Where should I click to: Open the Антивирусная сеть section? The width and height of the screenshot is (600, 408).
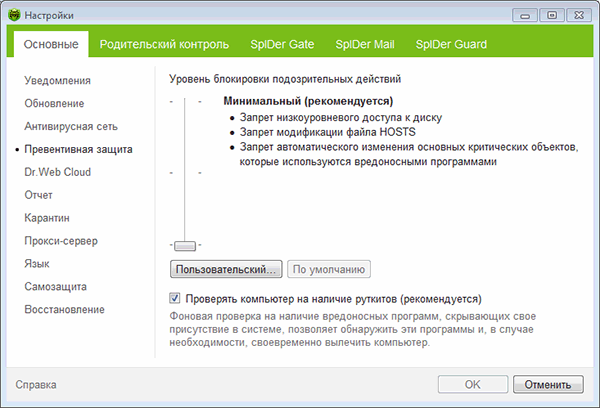click(71, 126)
